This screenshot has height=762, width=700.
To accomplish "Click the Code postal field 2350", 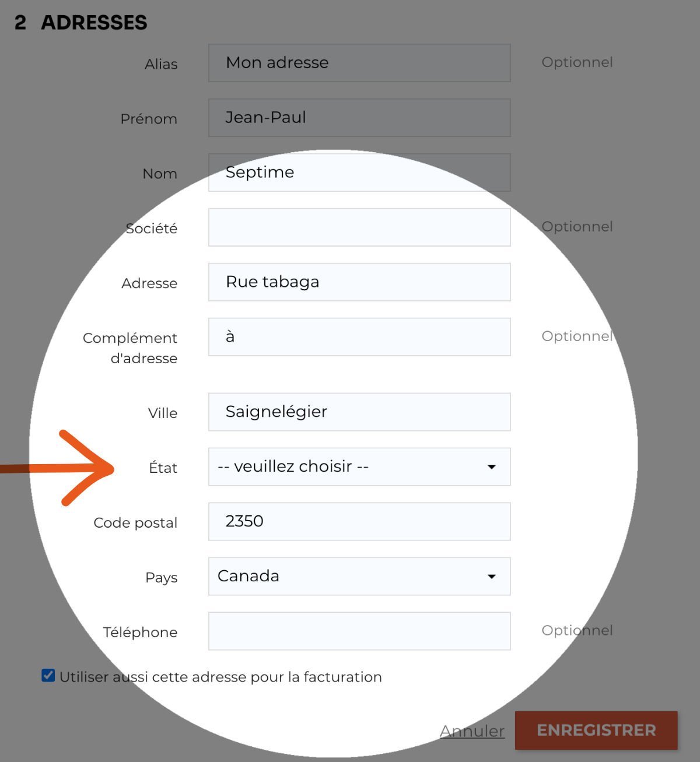I will point(359,521).
